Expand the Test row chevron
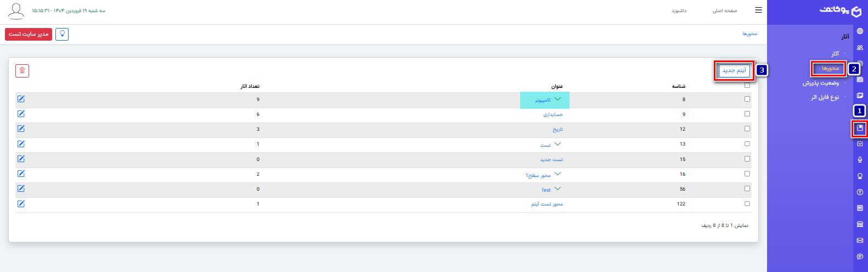This screenshot has width=868, height=272. (557, 189)
